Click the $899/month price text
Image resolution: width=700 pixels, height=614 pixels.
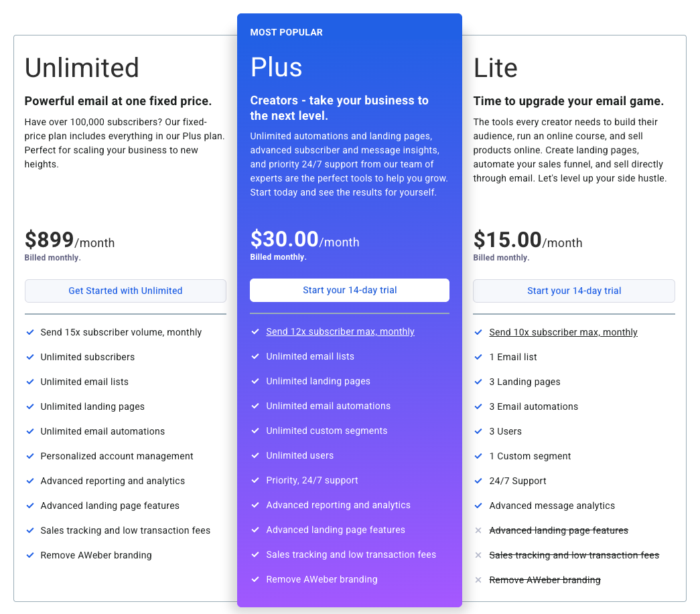[x=70, y=240]
